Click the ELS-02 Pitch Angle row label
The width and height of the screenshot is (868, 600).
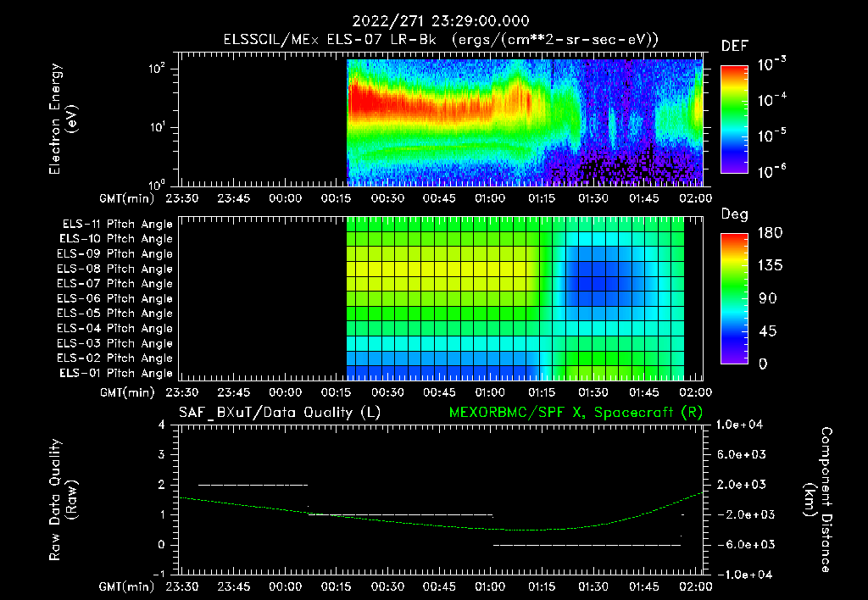point(115,358)
